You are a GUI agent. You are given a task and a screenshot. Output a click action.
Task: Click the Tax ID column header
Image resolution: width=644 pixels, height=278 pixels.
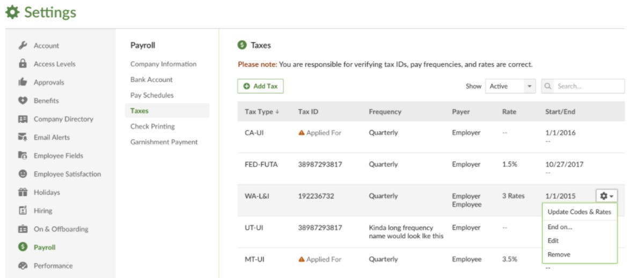coord(308,112)
